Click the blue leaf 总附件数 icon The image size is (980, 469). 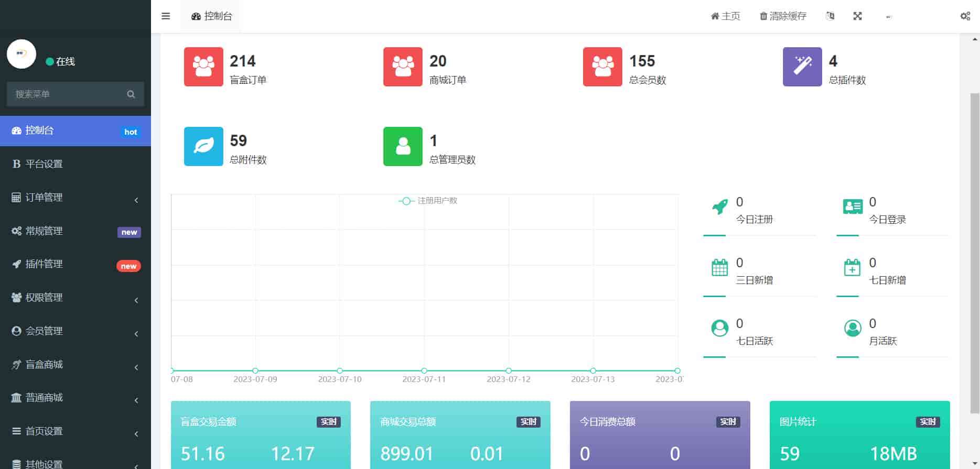click(x=203, y=146)
